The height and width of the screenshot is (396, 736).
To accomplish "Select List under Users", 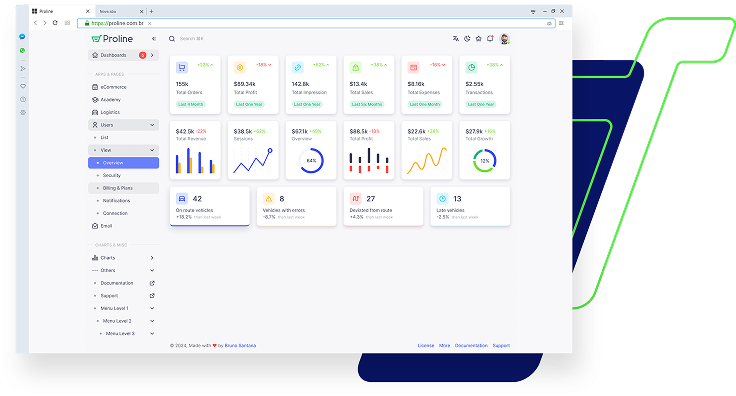I will click(123, 138).
